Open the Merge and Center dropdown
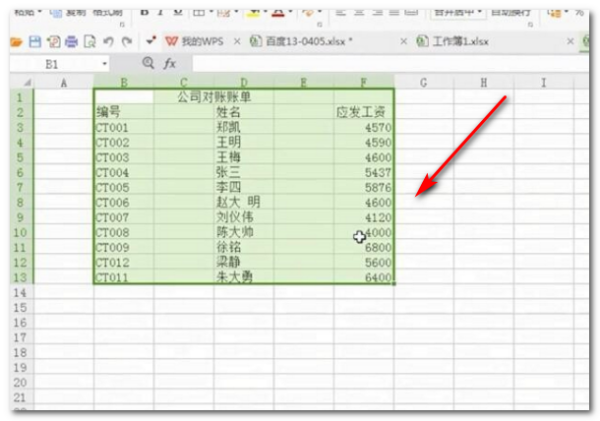The width and height of the screenshot is (600, 421). tap(480, 12)
